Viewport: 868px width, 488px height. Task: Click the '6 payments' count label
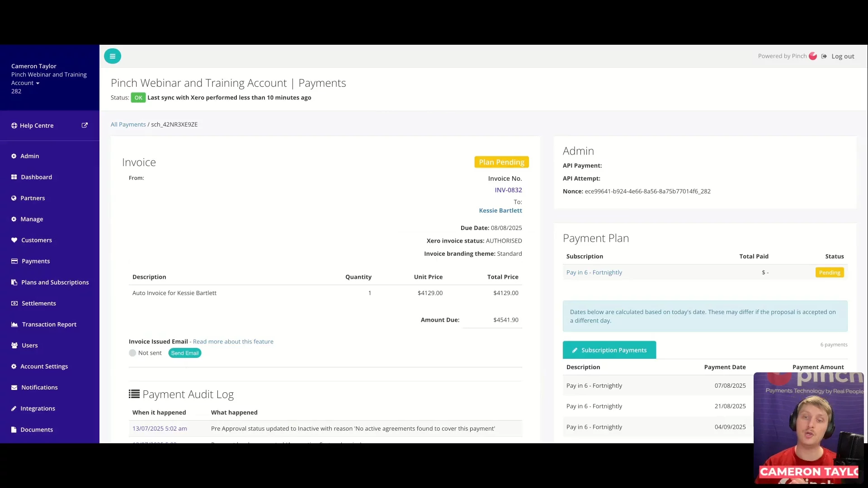tap(834, 345)
